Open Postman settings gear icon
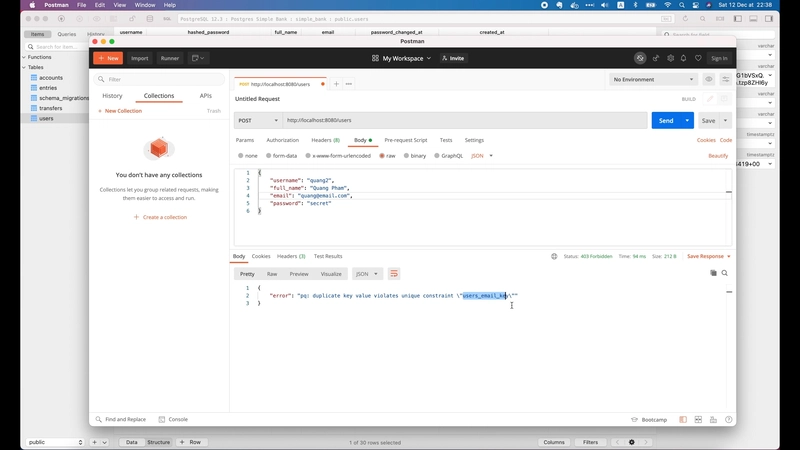The width and height of the screenshot is (800, 450). tap(670, 58)
